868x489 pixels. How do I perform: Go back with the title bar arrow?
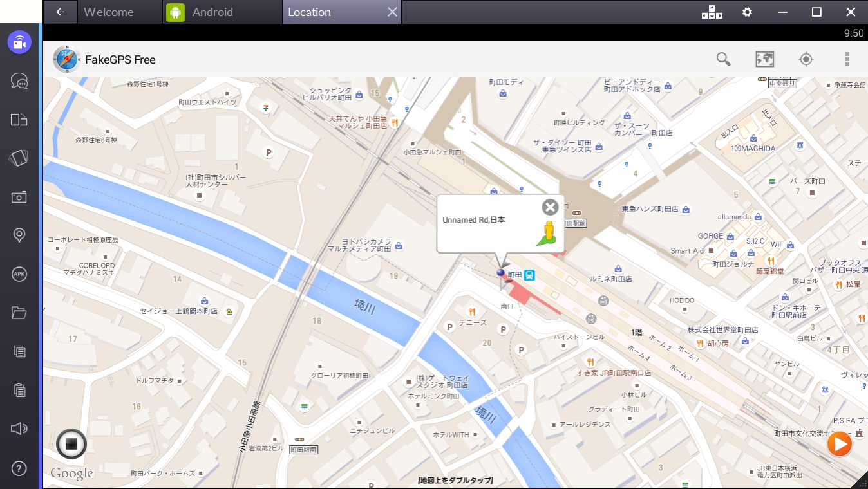[x=61, y=12]
